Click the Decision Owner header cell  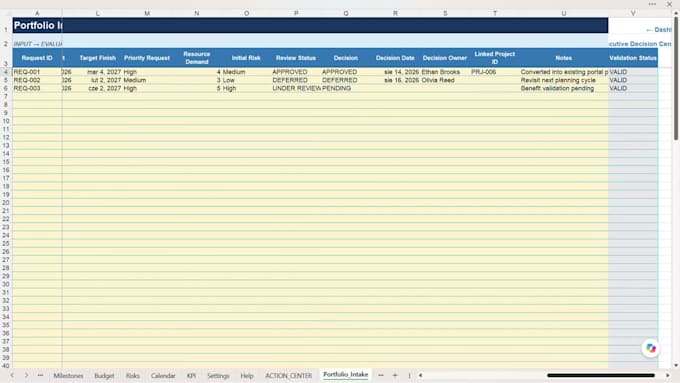[x=445, y=58]
